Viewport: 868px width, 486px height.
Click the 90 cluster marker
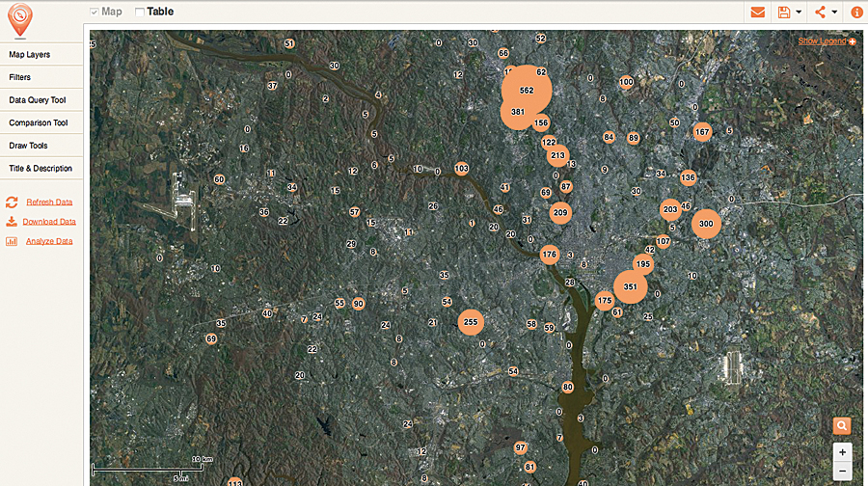point(358,304)
